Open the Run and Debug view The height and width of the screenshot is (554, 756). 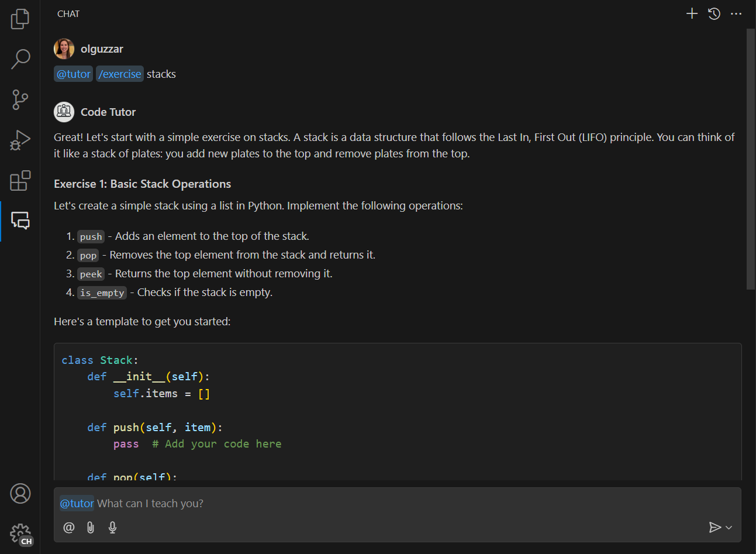pyautogui.click(x=20, y=140)
